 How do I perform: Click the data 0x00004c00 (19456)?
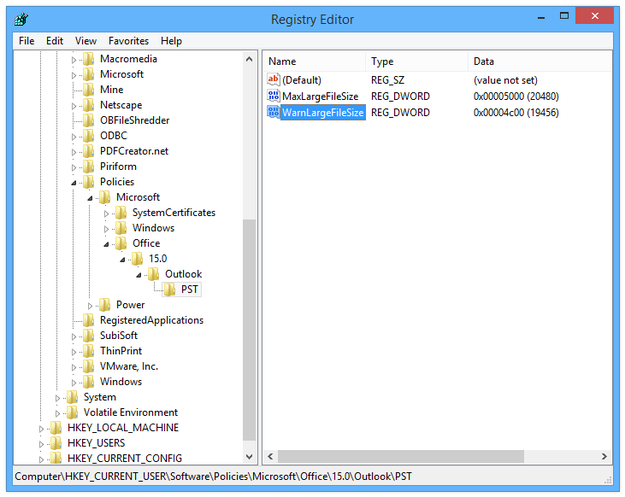coord(516,113)
